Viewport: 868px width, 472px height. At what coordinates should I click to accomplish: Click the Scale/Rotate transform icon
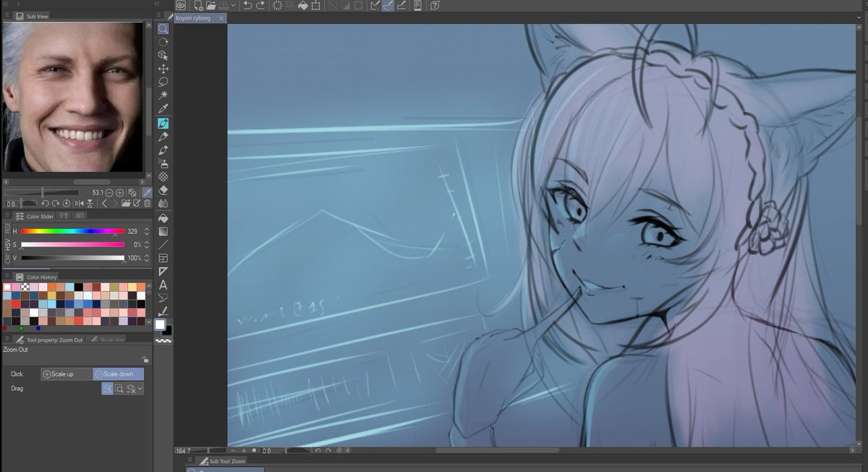(x=315, y=5)
